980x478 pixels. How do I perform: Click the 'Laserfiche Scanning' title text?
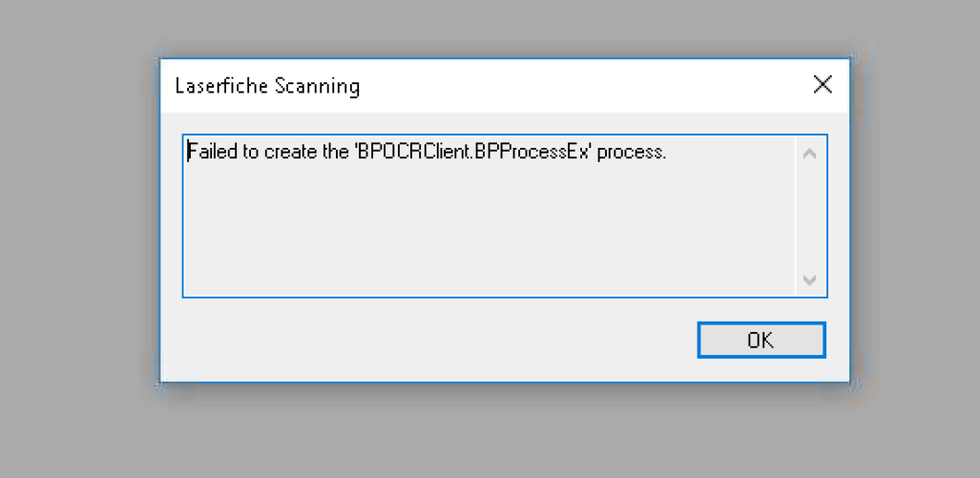(x=267, y=86)
